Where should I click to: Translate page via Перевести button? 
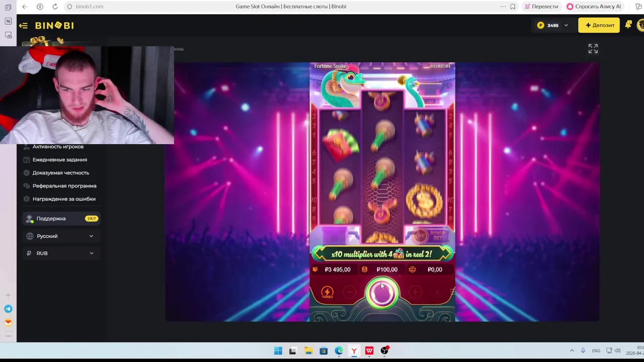(x=541, y=7)
